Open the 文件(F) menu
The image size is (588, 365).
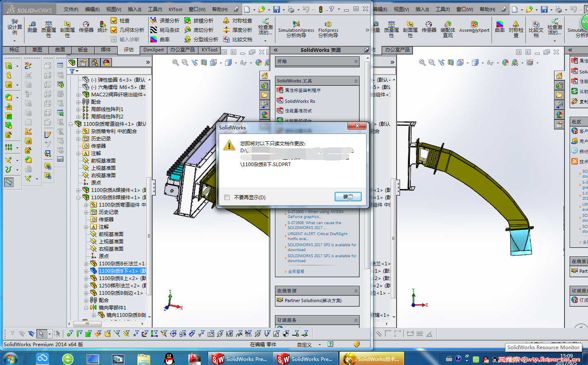pos(71,9)
